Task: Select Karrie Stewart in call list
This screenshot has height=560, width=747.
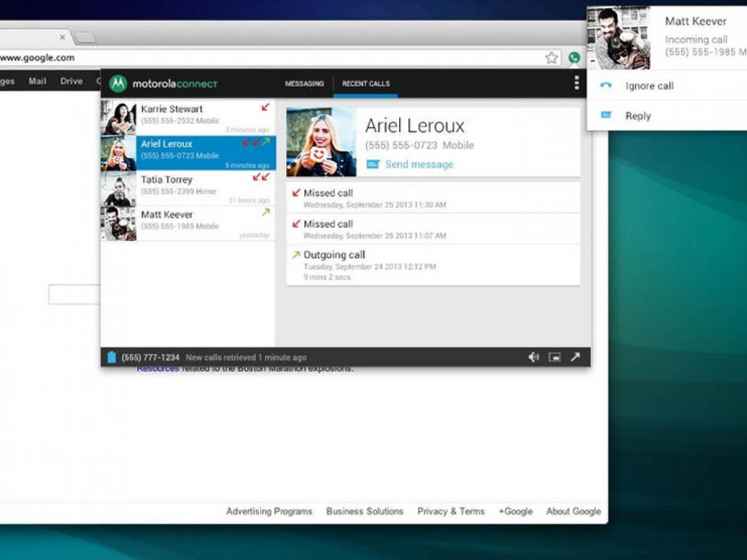Action: [188, 118]
